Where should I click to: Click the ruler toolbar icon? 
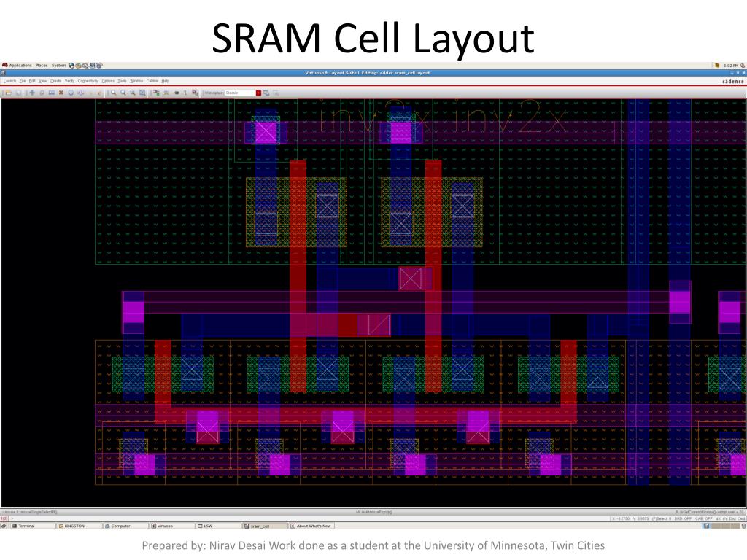166,93
